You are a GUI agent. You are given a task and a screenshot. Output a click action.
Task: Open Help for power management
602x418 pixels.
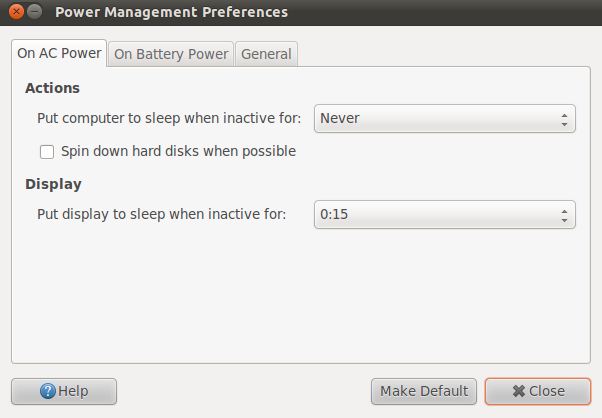click(x=64, y=391)
